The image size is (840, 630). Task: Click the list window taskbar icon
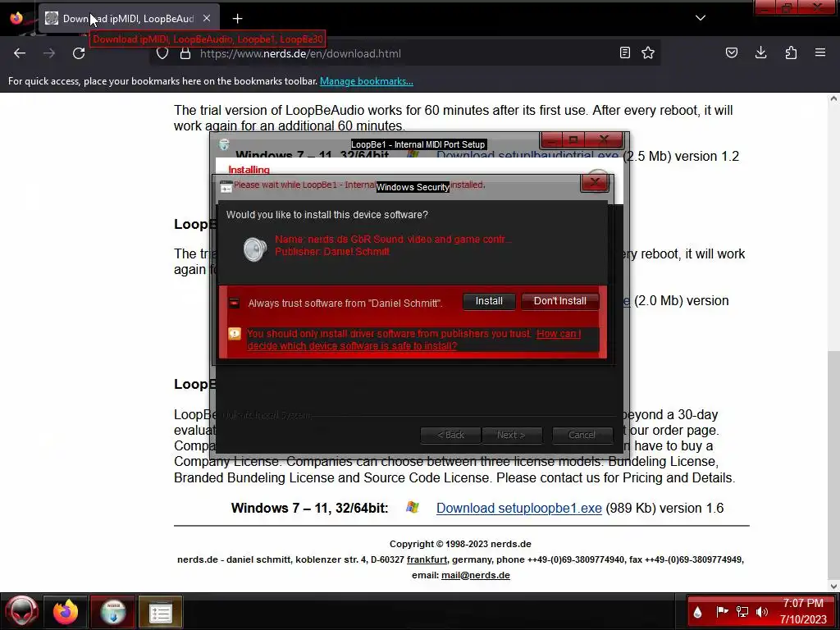tap(160, 612)
